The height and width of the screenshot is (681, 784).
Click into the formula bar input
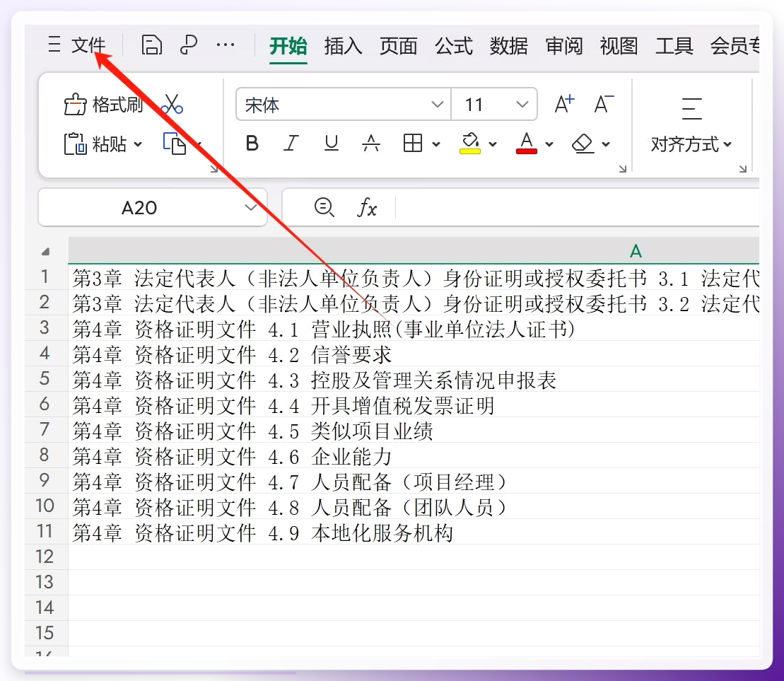[578, 207]
